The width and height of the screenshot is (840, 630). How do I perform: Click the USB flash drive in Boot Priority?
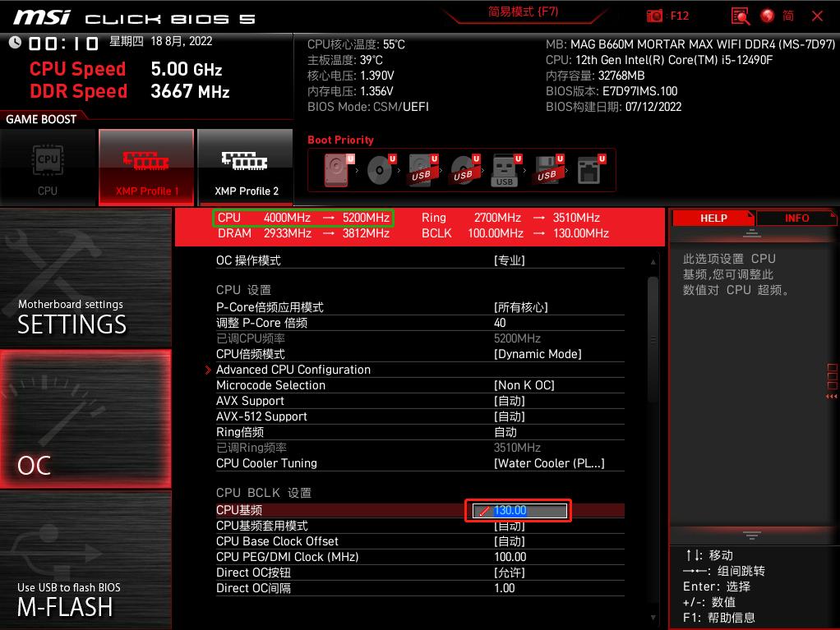coord(505,170)
